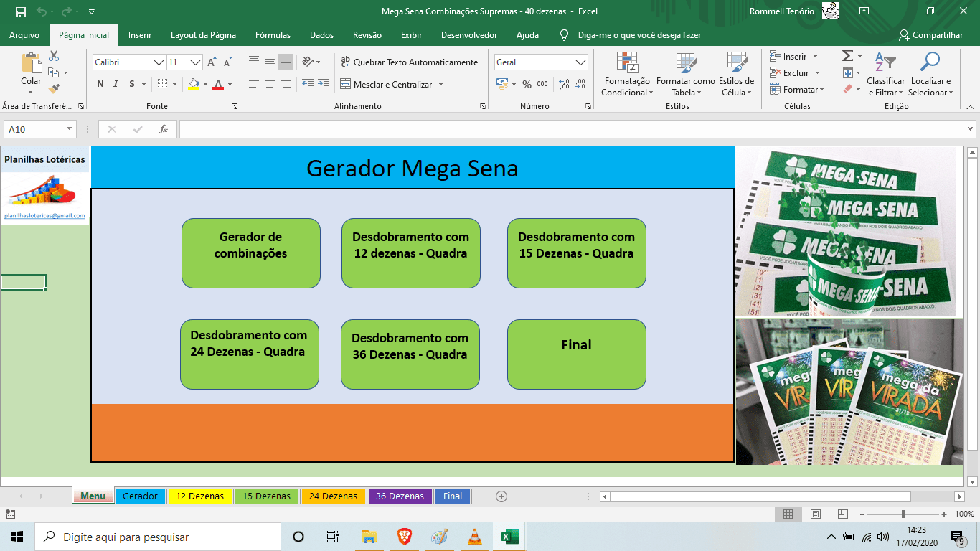This screenshot has width=980, height=551.
Task: Center cell text horizontally
Action: coord(270,84)
